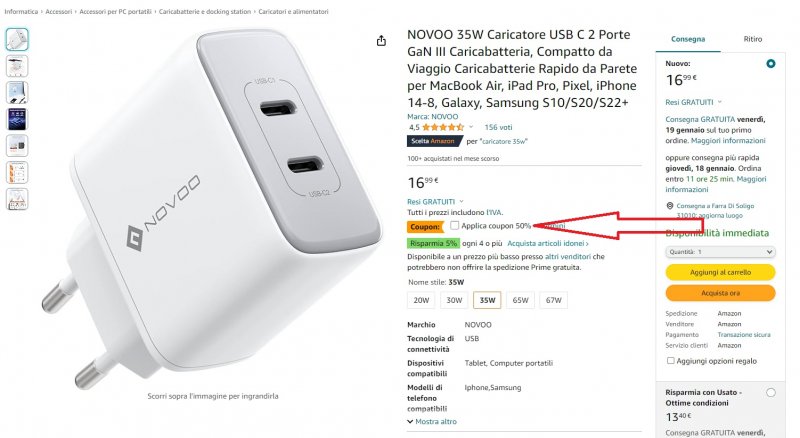This screenshot has width=800, height=438.
Task: Open the rating breakdown arrow beside stars
Action: [x=471, y=128]
